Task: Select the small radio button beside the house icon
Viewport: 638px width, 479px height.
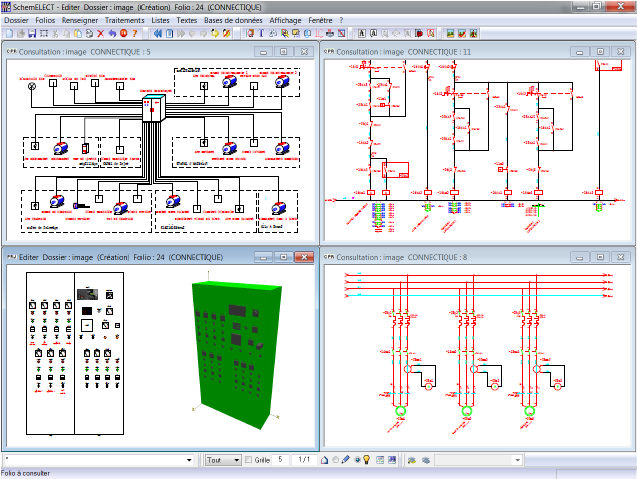Action: pyautogui.click(x=335, y=460)
